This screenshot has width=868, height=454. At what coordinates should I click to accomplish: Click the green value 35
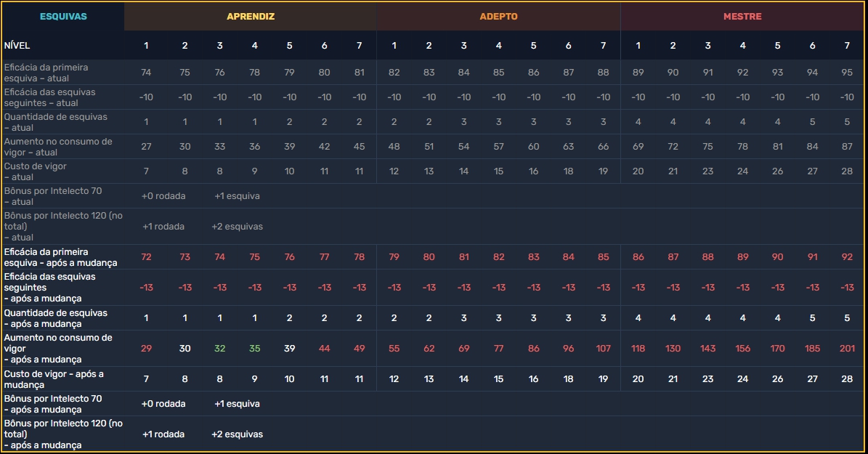(254, 348)
